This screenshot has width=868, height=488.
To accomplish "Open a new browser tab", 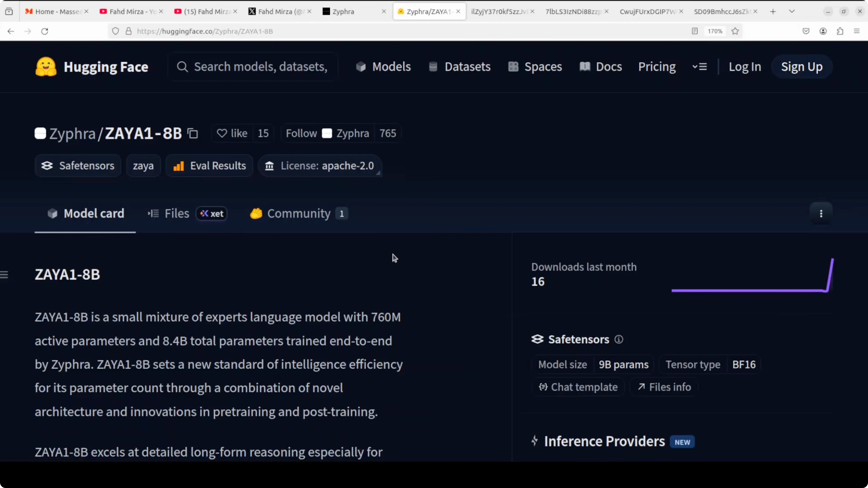I will (x=773, y=12).
